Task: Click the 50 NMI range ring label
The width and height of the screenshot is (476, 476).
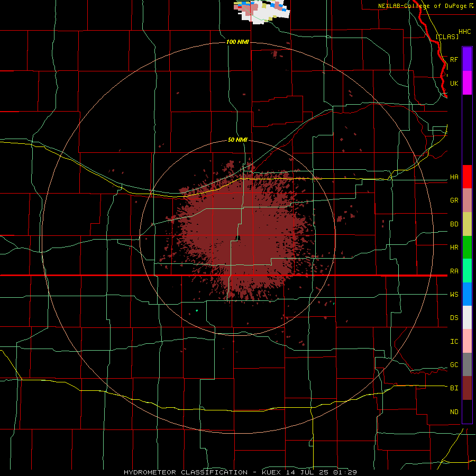Action: point(237,140)
